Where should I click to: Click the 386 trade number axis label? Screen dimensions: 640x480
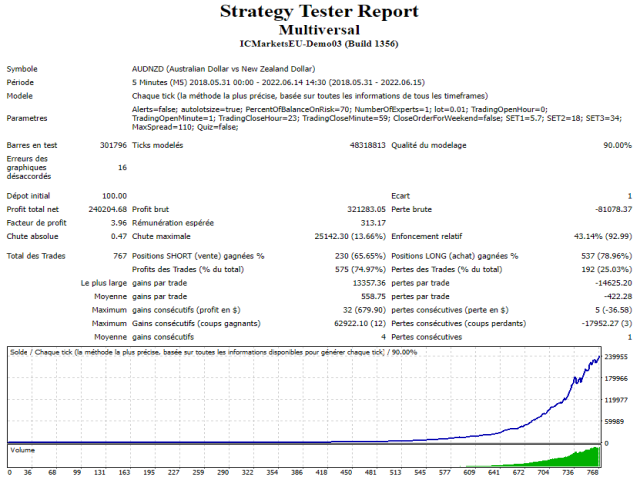click(297, 473)
